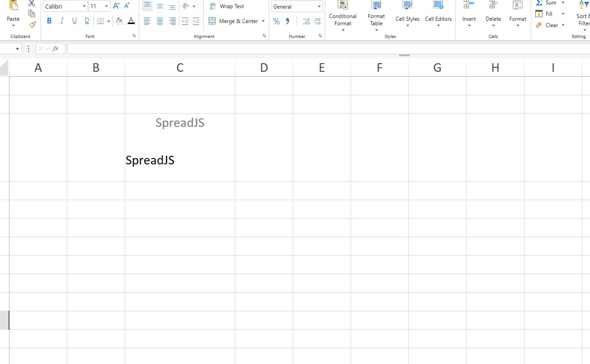Click Increase Decimal icon
Viewport: 590px width, 364px height.
pyautogui.click(x=306, y=21)
